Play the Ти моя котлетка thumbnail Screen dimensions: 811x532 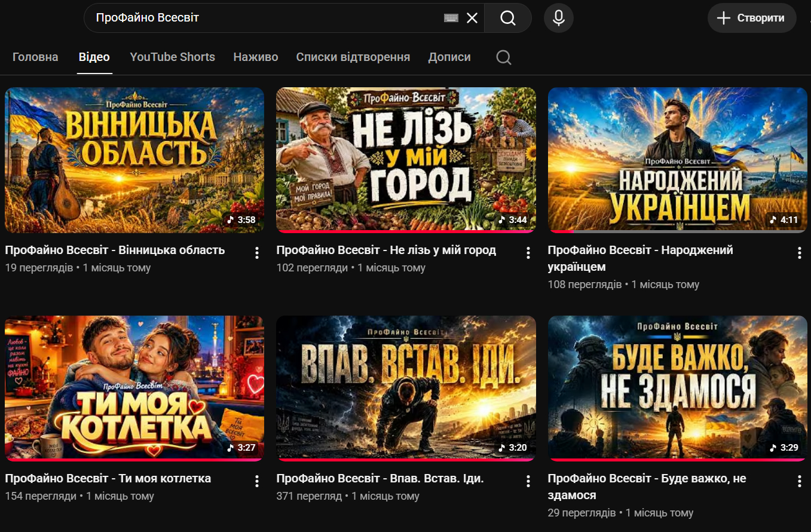[134, 389]
